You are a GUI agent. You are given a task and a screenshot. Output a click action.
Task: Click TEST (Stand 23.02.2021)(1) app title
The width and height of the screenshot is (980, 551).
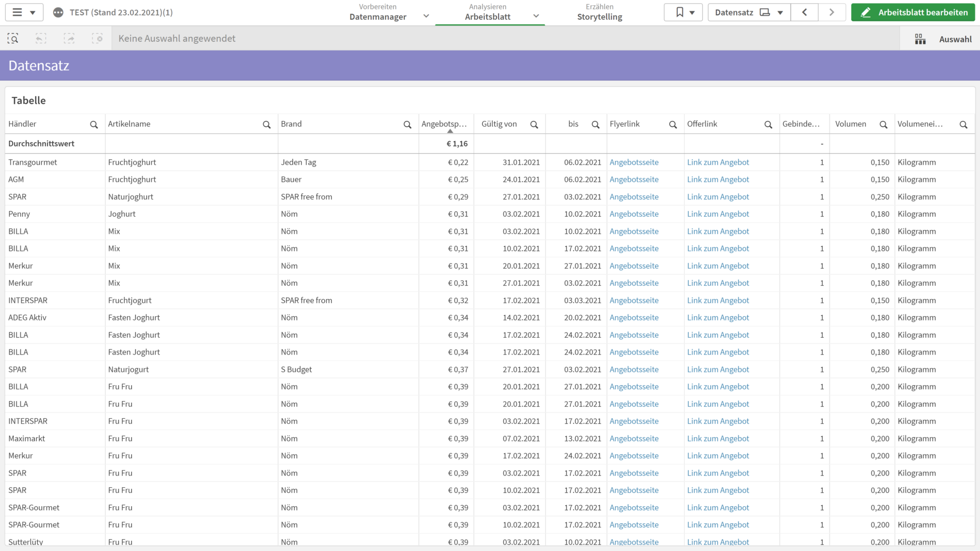121,12
